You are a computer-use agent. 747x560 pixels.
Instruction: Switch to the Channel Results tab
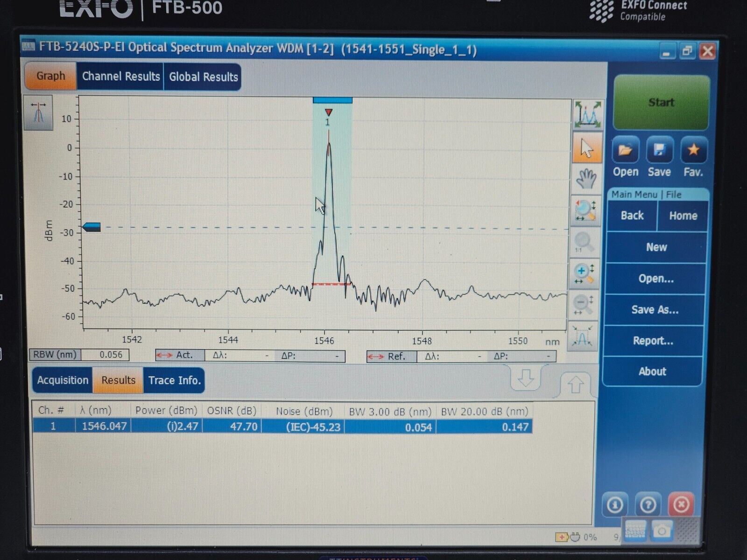(120, 76)
